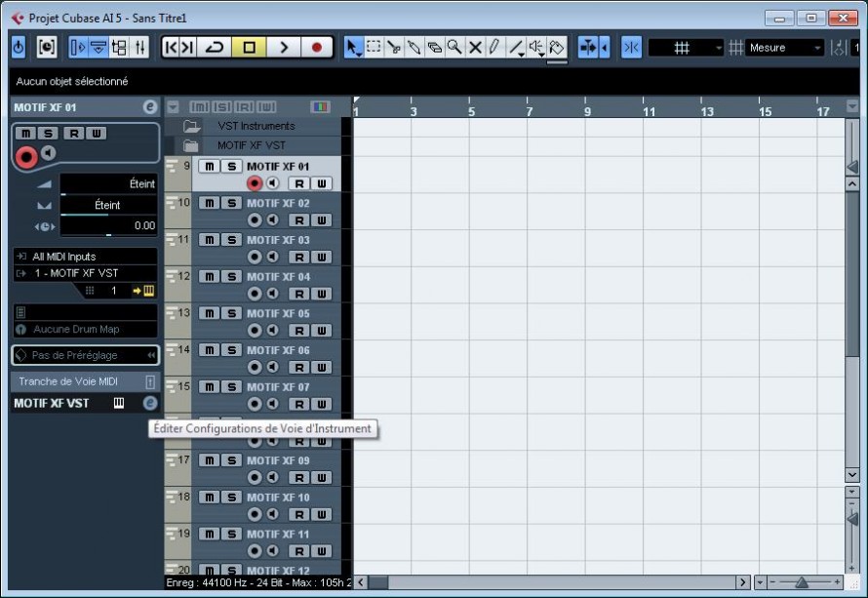868x598 pixels.
Task: Click the horizontal zoom slider at bottom right
Action: pyautogui.click(x=801, y=582)
